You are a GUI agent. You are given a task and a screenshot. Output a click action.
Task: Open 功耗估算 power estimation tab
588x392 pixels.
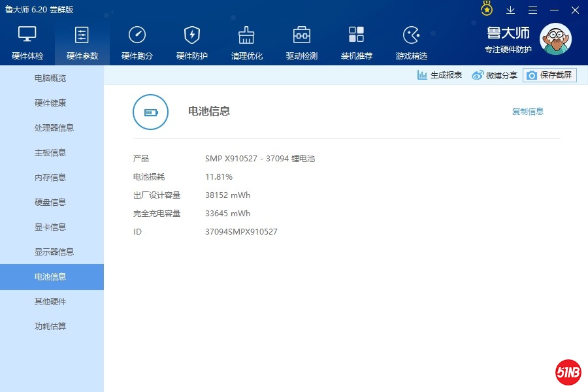click(x=50, y=327)
